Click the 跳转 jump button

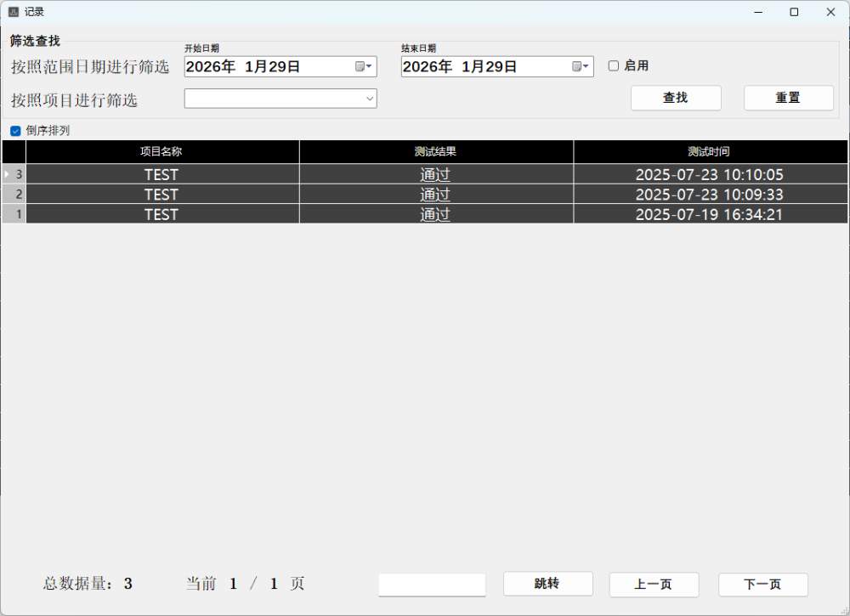[547, 584]
